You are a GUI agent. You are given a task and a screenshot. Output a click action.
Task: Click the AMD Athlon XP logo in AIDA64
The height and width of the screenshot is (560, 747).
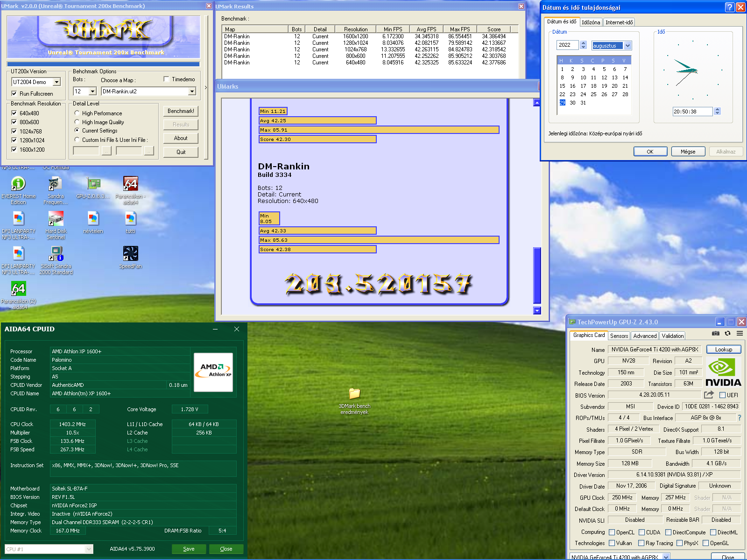pyautogui.click(x=213, y=372)
